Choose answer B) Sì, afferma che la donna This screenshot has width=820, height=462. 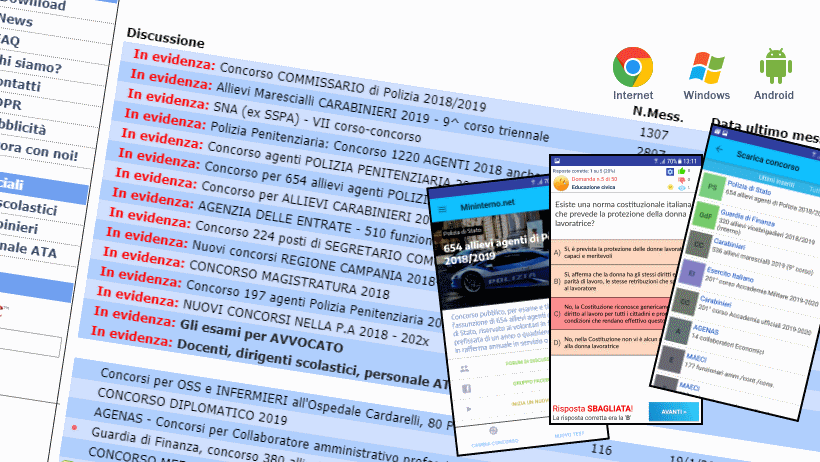click(x=616, y=280)
